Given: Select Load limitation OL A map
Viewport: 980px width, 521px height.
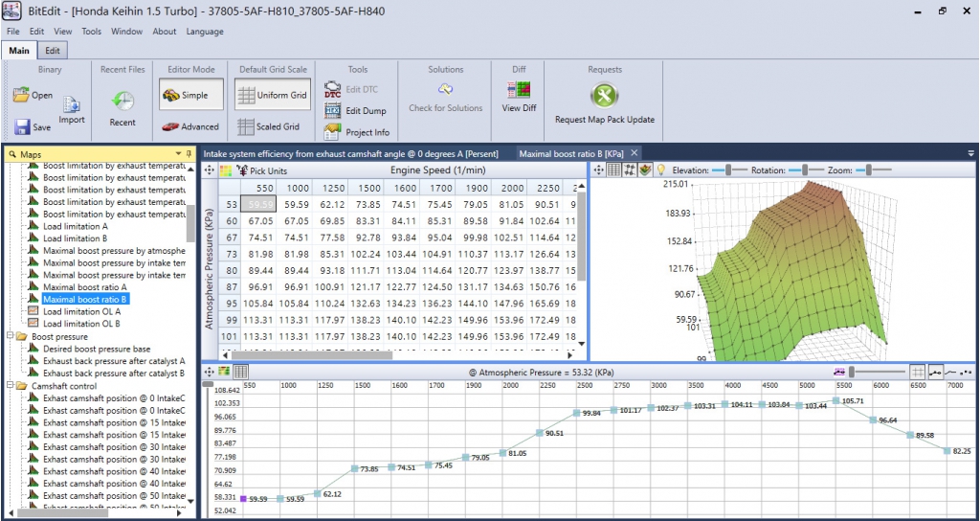Looking at the screenshot, I should coord(82,311).
